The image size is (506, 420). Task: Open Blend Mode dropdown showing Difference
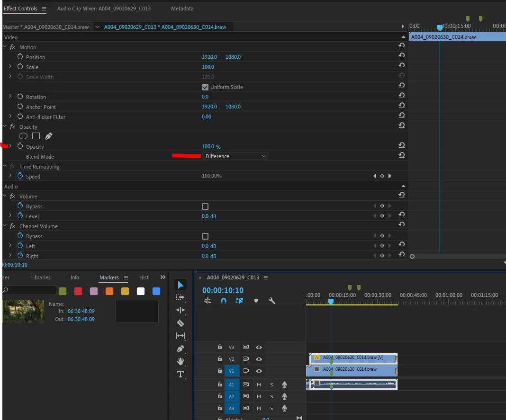coord(235,156)
